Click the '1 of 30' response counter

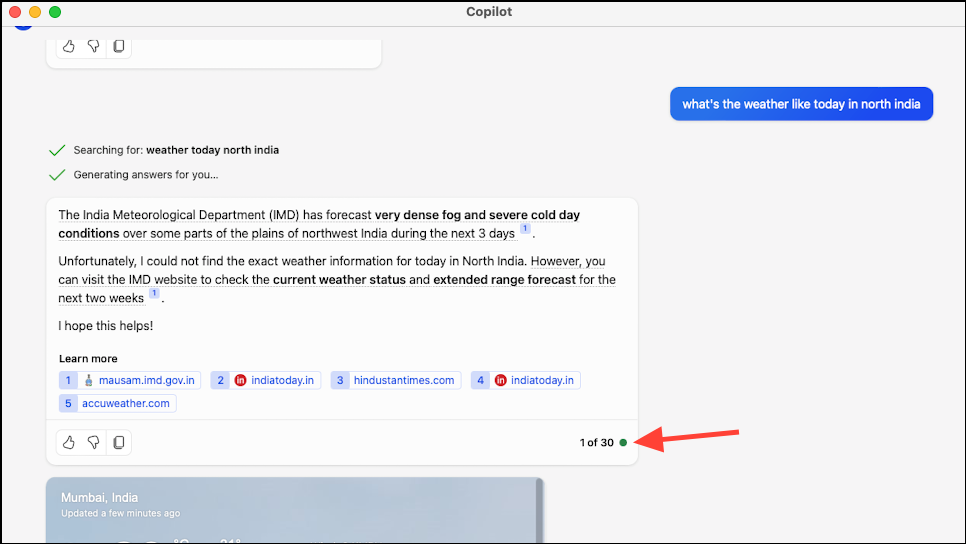[x=596, y=442]
